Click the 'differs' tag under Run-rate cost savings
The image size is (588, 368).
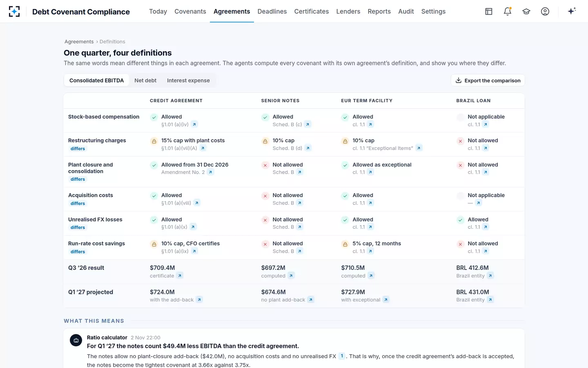pos(78,252)
